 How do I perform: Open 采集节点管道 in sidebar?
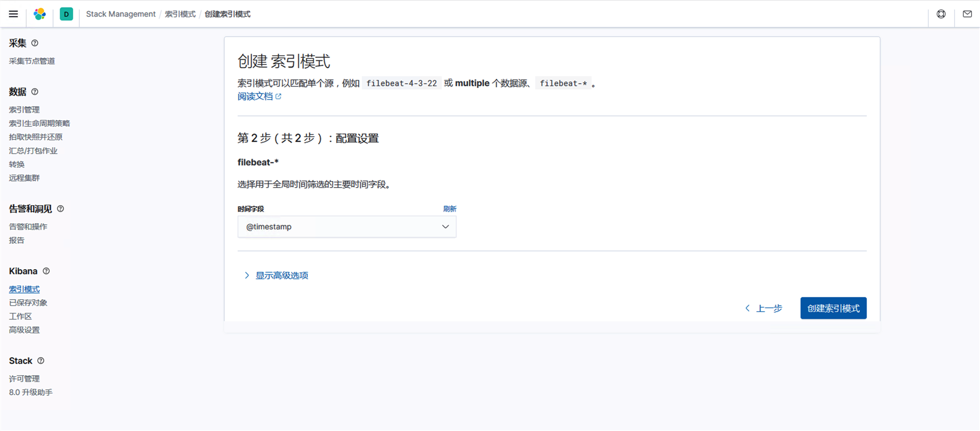click(x=32, y=61)
